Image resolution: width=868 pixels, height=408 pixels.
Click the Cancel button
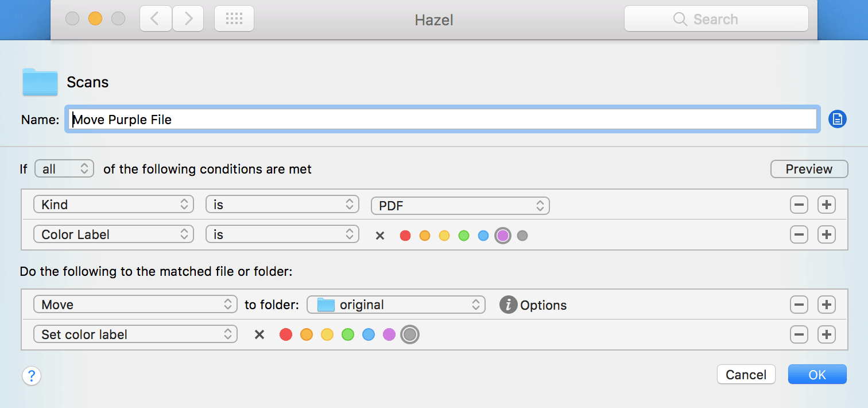746,375
